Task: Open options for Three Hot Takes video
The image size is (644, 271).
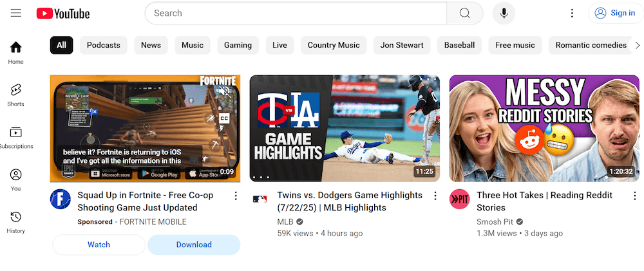Action: tap(635, 196)
